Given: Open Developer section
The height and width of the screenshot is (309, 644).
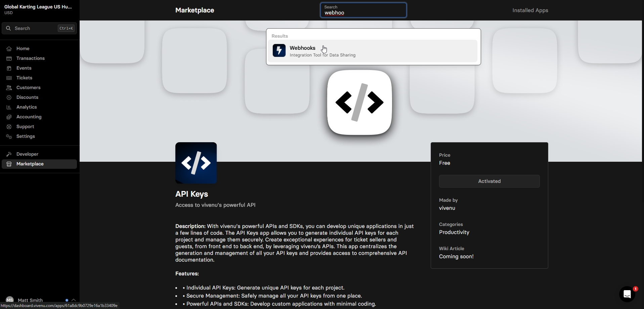Looking at the screenshot, I should pyautogui.click(x=39, y=154).
